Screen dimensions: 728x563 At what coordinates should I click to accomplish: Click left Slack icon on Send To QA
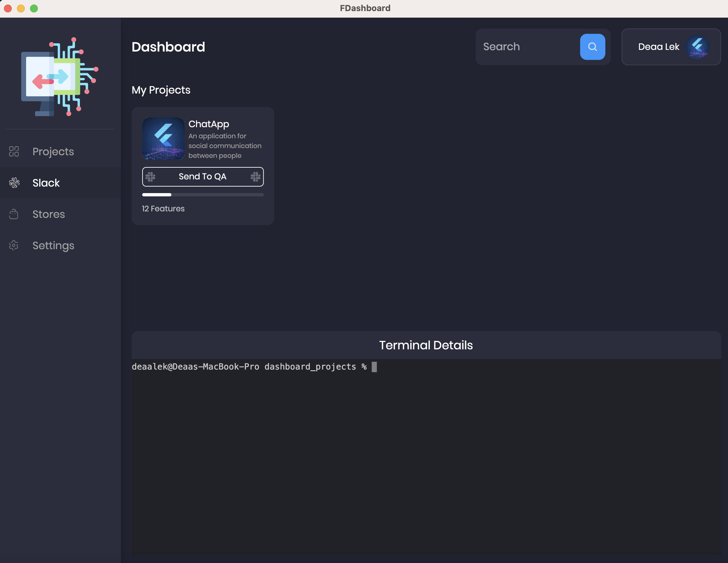pyautogui.click(x=150, y=177)
